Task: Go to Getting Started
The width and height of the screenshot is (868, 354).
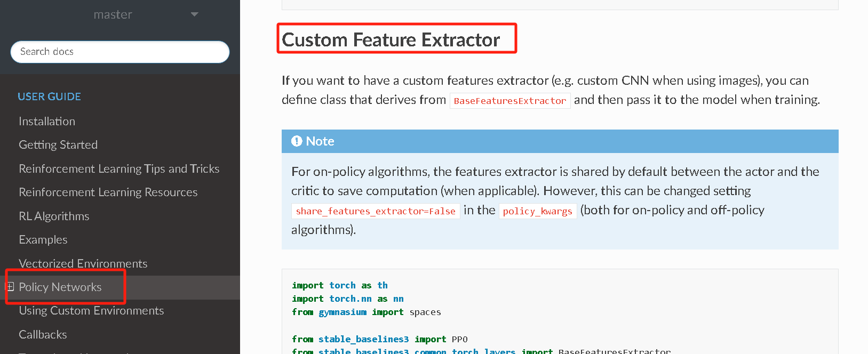Action: 58,144
